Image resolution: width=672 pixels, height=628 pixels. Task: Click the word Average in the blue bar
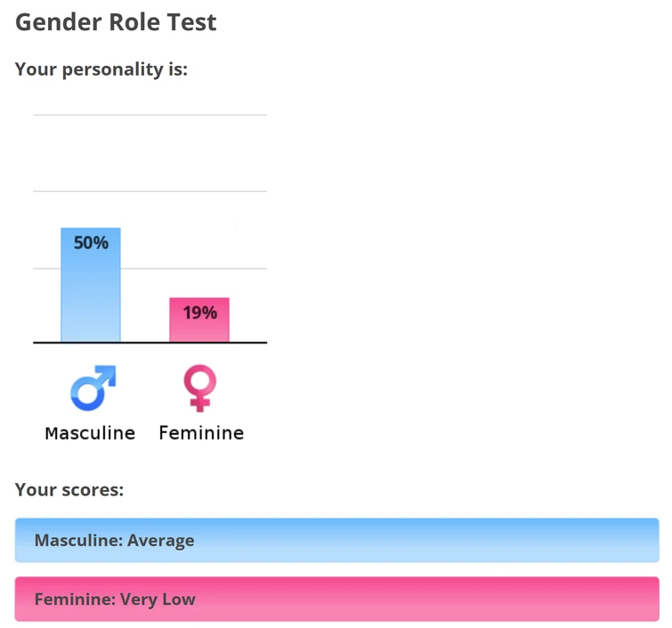point(160,540)
